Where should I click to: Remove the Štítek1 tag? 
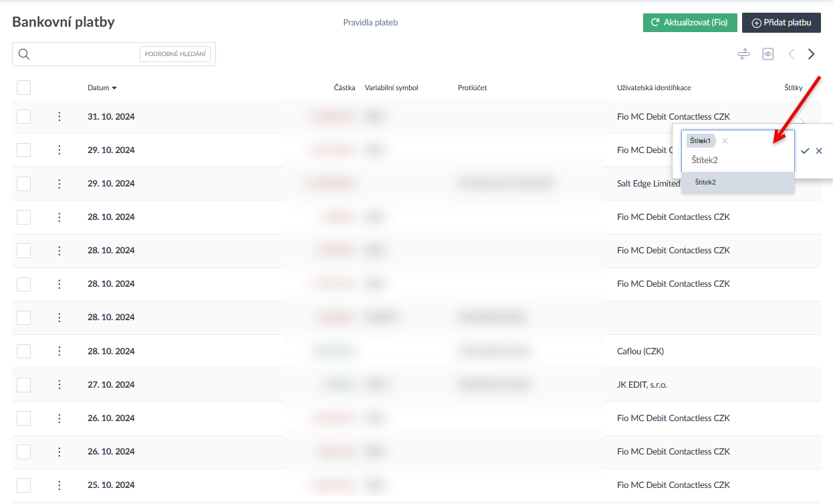coord(725,141)
